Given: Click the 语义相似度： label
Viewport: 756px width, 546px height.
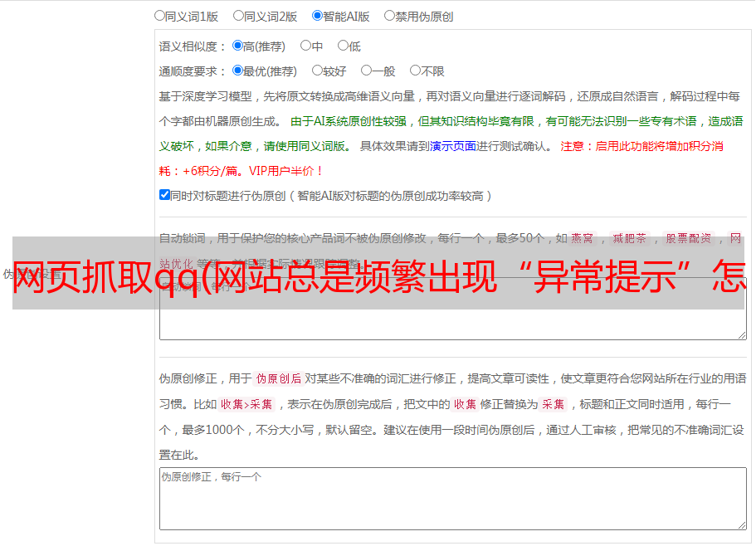Looking at the screenshot, I should 193,46.
